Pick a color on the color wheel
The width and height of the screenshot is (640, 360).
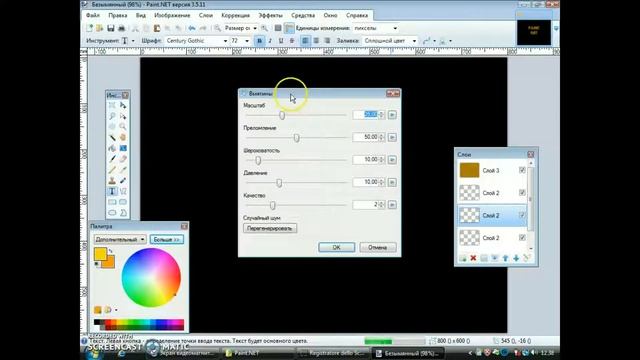coord(151,278)
